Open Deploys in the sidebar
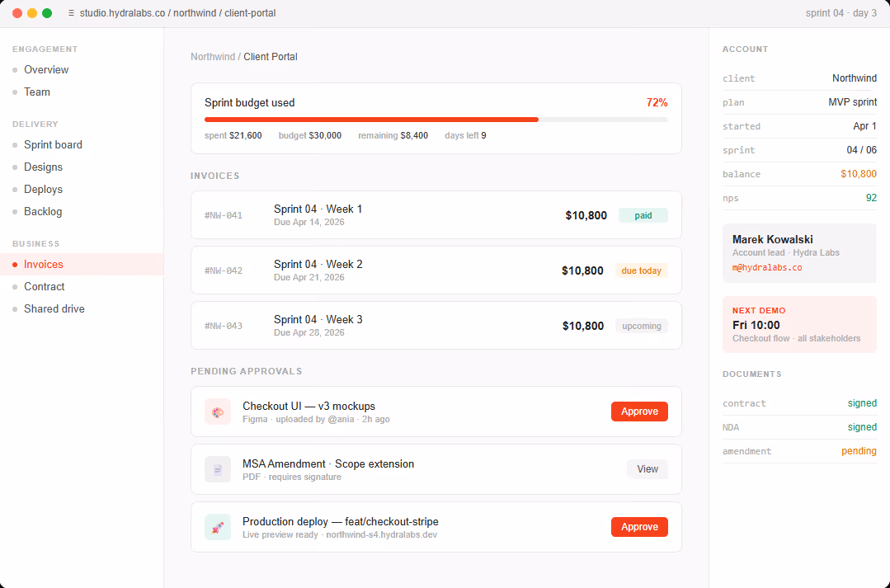The width and height of the screenshot is (890, 588). click(x=82, y=189)
